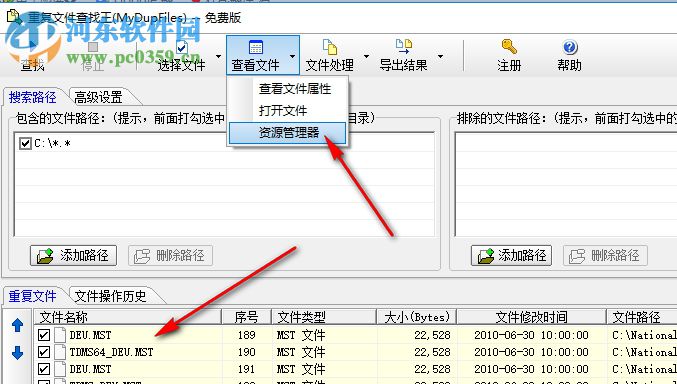Screen dimensions: 677x384
Task: Toggle checkbox for TDMS64_DEU.MST row
Action: (44, 352)
